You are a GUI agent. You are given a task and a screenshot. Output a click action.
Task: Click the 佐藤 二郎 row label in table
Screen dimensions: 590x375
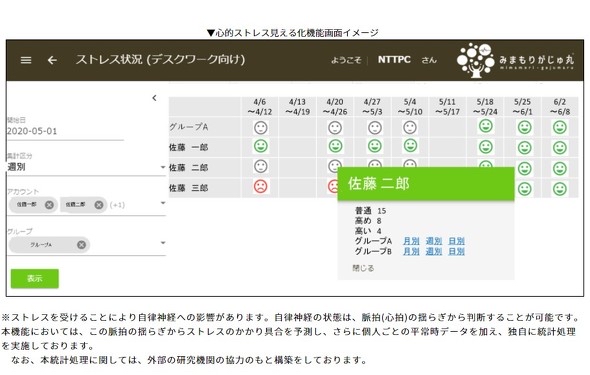tap(189, 168)
